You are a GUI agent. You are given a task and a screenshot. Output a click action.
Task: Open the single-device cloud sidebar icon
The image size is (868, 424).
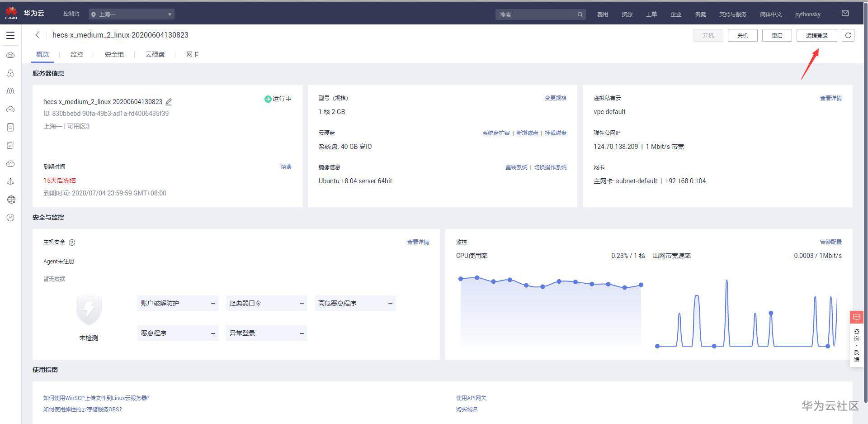coord(10,128)
